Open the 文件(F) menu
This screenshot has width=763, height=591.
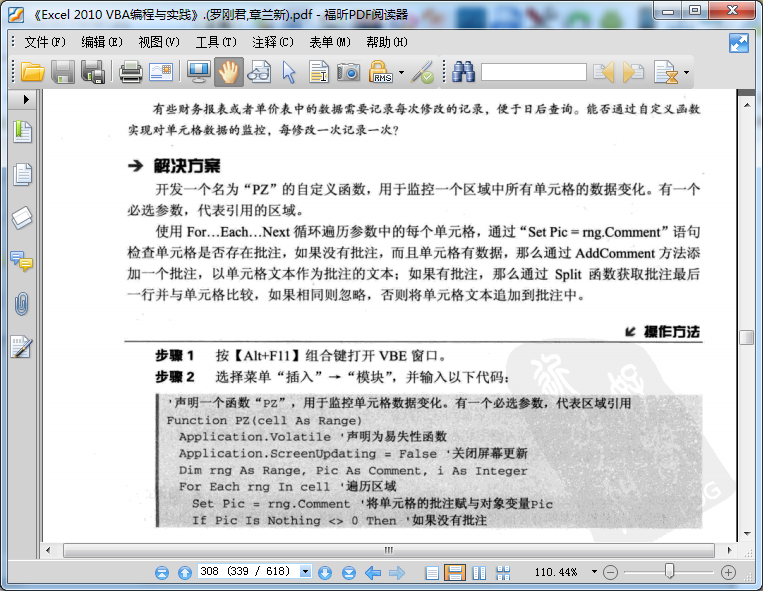(45, 43)
